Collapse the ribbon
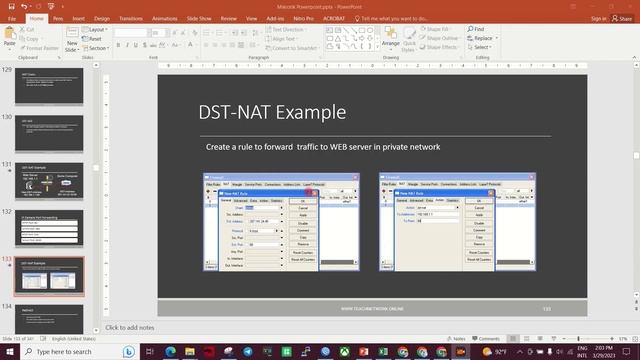 click(634, 58)
